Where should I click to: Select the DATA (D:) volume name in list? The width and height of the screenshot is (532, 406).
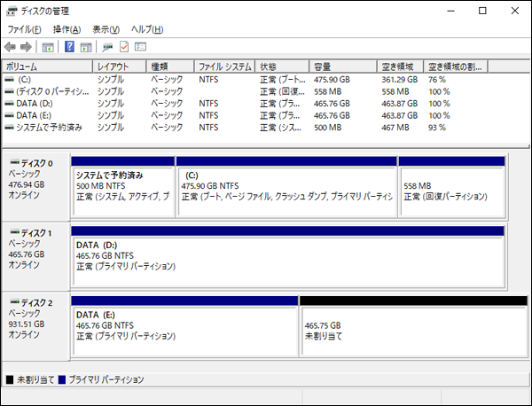point(35,104)
